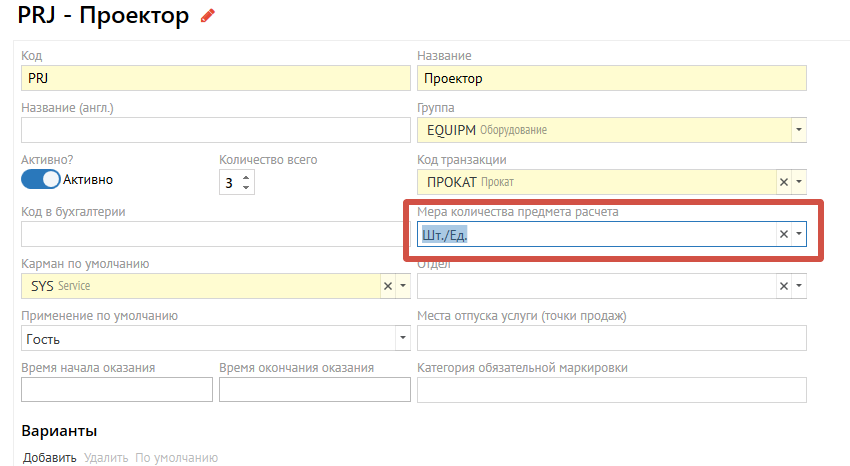This screenshot has width=850, height=466.
Task: Click the red pencil edit icon
Action: click(208, 16)
